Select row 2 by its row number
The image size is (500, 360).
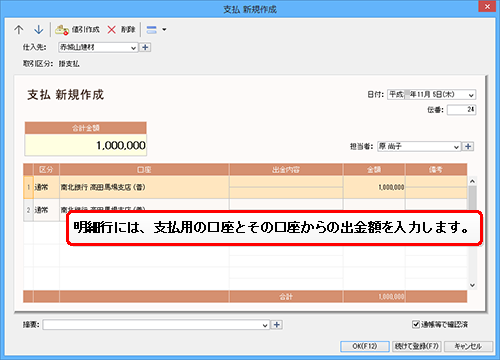(28, 210)
